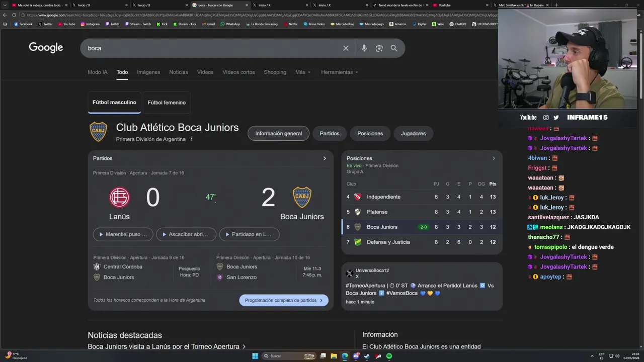This screenshot has width=644, height=362.
Task: Expand the Partidos card arrow
Action: point(325,158)
